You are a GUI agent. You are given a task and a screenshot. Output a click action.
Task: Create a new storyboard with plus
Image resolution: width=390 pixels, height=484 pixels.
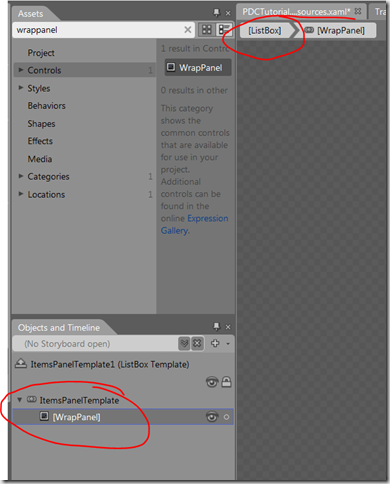click(x=215, y=343)
